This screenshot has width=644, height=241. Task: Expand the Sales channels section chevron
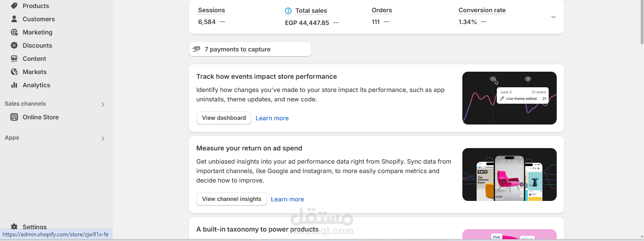pyautogui.click(x=103, y=105)
